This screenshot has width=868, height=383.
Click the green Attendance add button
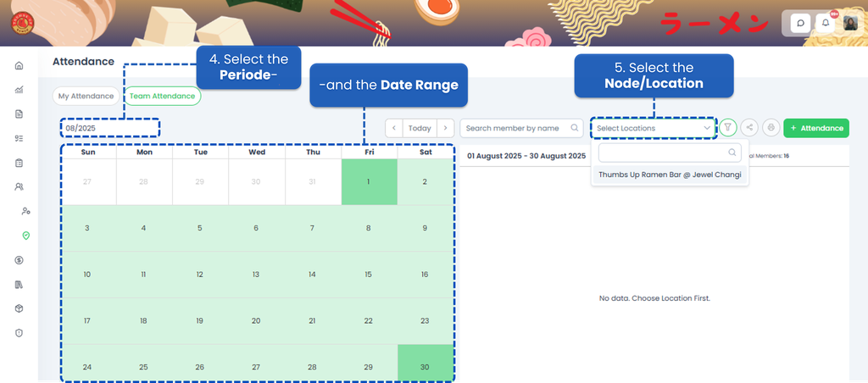815,128
